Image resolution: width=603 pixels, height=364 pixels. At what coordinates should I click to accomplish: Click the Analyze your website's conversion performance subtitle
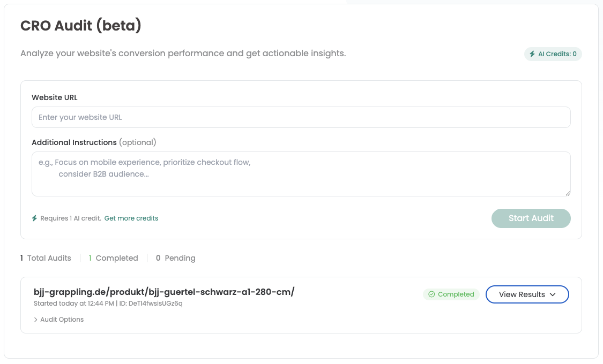pyautogui.click(x=183, y=54)
